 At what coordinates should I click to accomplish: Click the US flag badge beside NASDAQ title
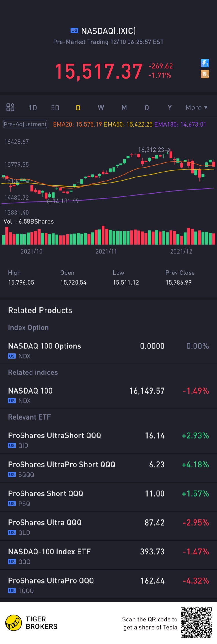[74, 31]
